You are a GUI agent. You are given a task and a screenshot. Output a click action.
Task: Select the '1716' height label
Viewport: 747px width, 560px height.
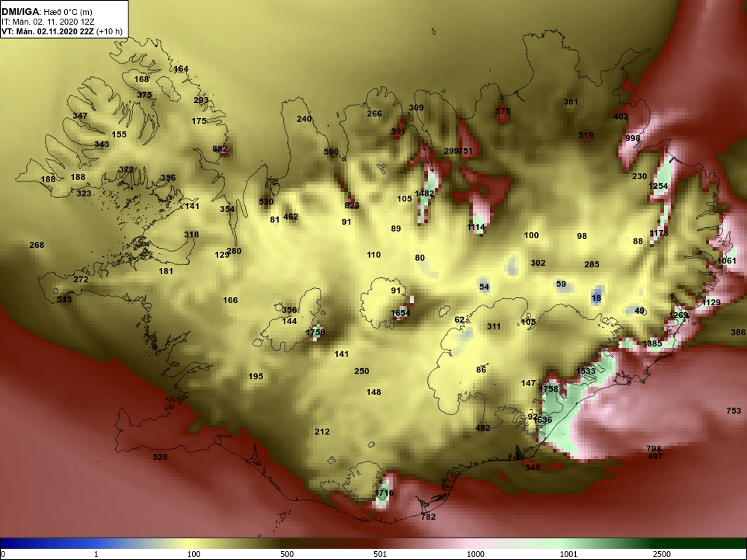385,493
